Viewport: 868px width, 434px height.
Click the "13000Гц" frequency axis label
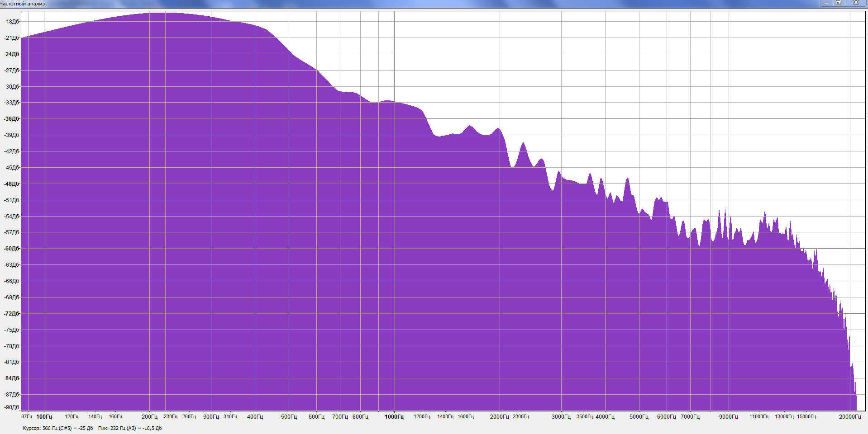[x=784, y=417]
